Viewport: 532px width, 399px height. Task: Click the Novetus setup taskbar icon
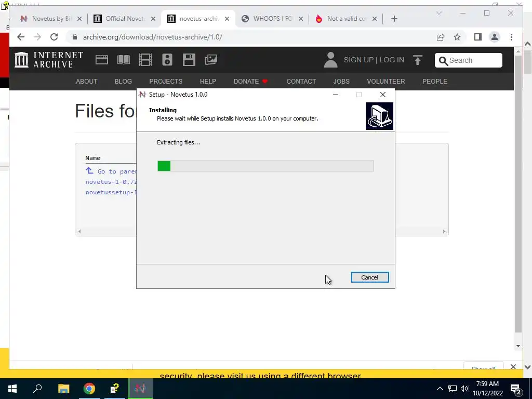coord(140,389)
